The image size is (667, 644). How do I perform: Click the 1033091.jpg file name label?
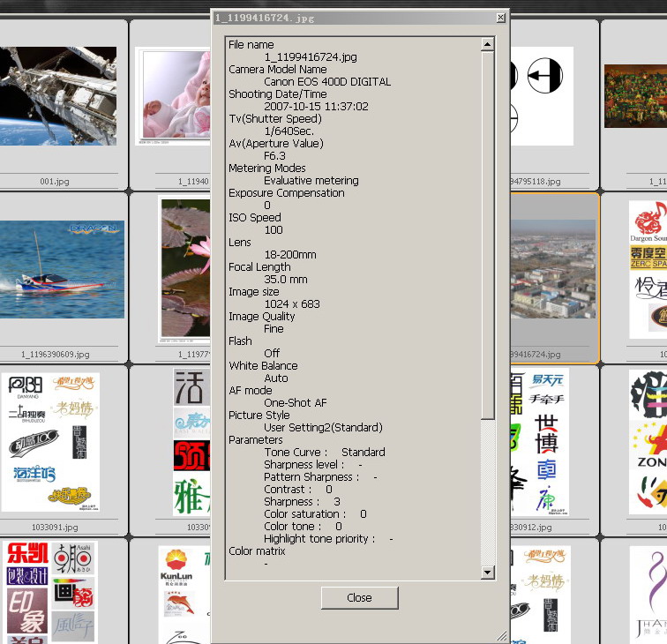pos(55,527)
